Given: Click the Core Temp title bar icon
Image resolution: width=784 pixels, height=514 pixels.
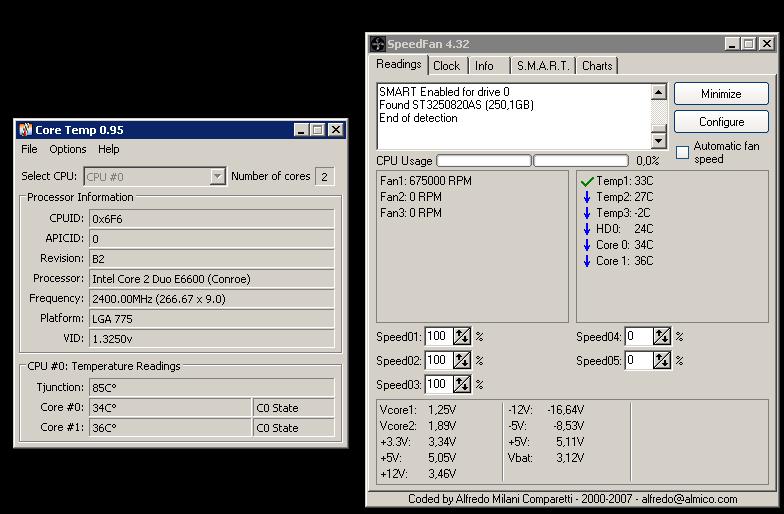Looking at the screenshot, I should click(25, 130).
